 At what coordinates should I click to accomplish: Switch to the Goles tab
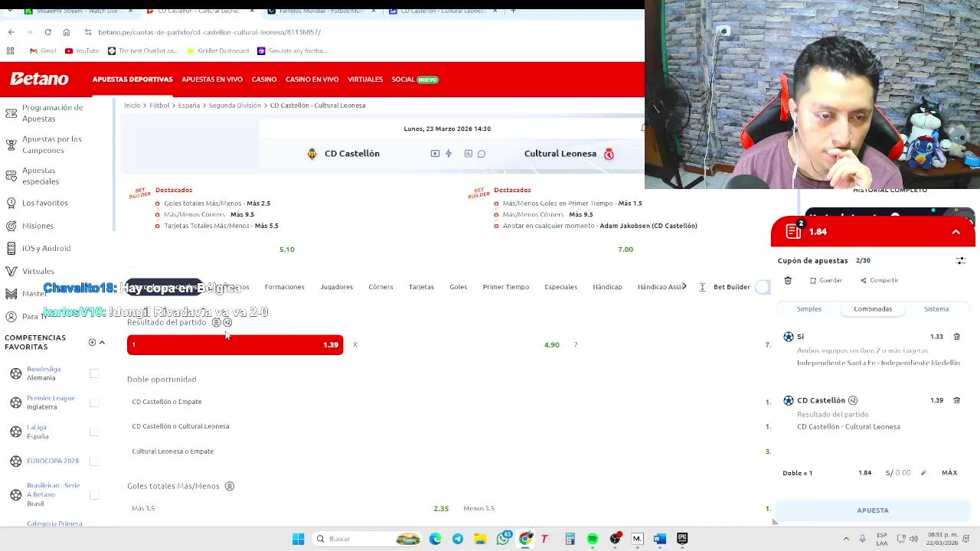click(x=459, y=287)
